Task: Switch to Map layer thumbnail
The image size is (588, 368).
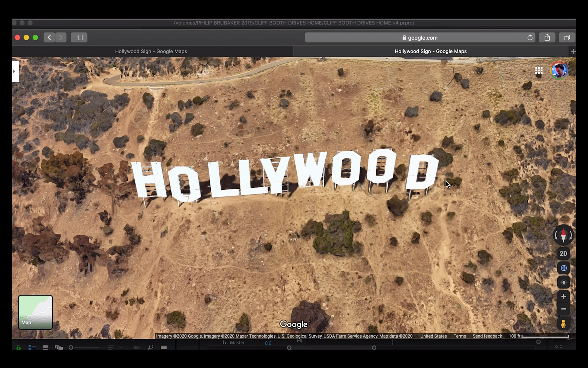Action: coord(35,312)
